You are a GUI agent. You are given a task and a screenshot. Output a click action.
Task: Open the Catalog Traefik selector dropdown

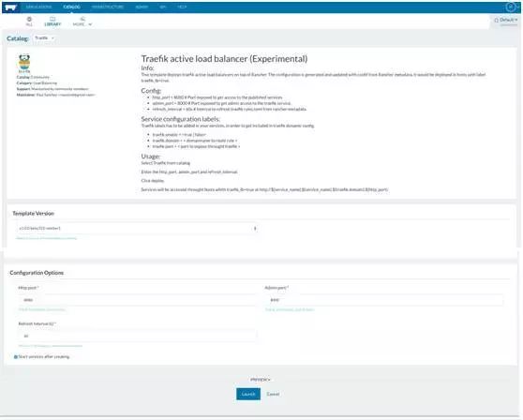(x=44, y=38)
